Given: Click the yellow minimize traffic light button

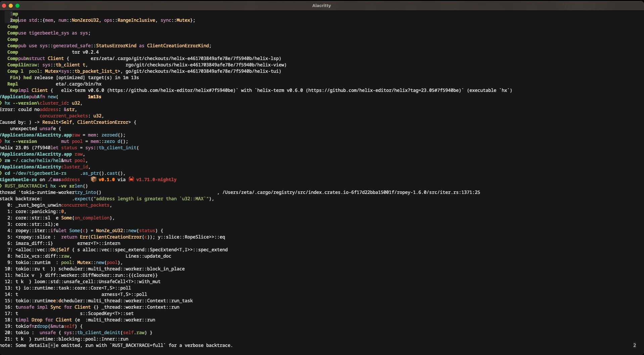Looking at the screenshot, I should click(11, 6).
